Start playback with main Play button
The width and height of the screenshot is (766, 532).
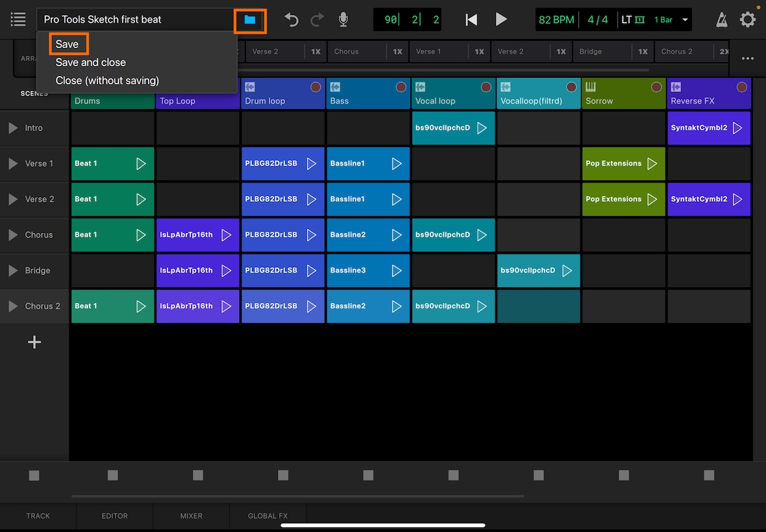coord(501,19)
